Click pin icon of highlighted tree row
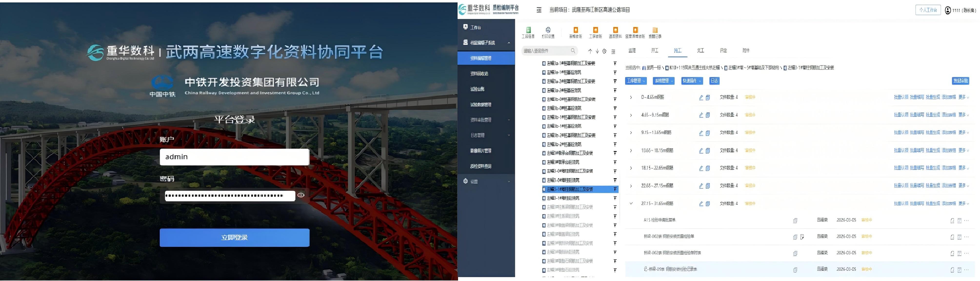This screenshot has width=980, height=281. [x=615, y=189]
